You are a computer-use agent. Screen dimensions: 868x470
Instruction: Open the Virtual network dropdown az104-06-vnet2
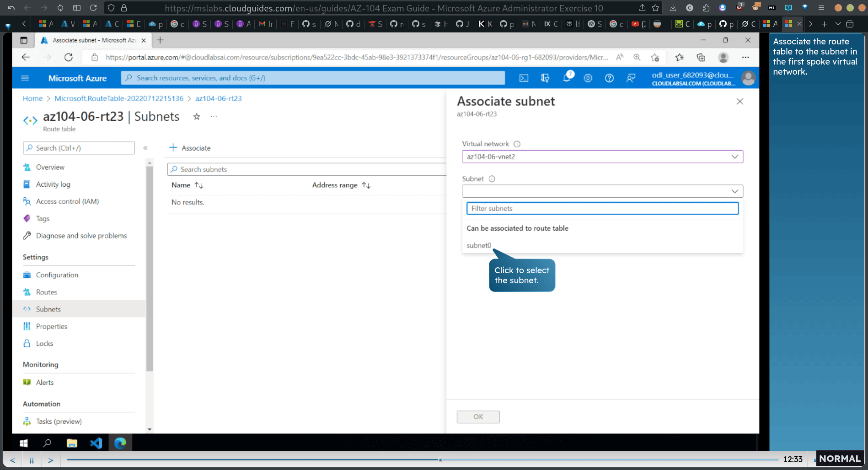[x=602, y=157]
